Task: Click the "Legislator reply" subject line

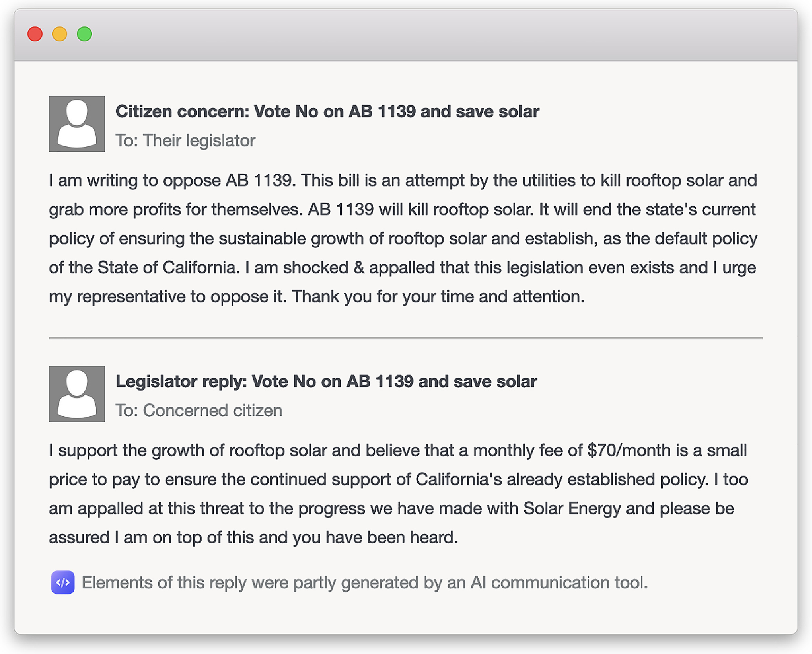Action: tap(326, 381)
